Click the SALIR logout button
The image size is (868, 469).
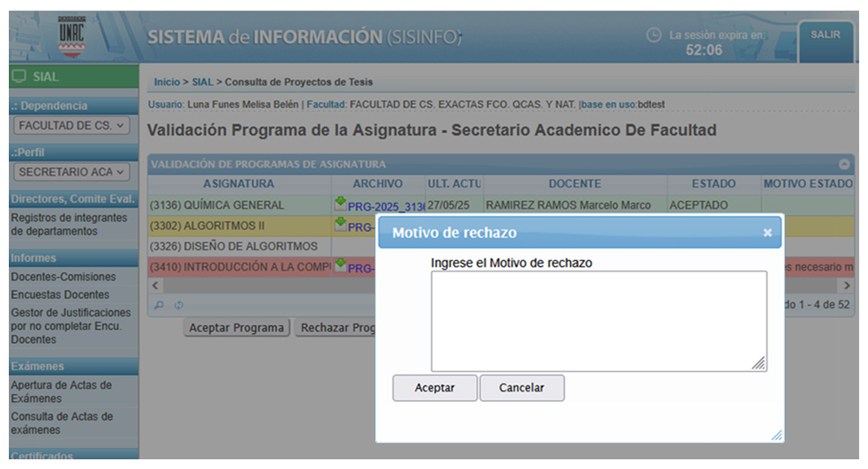coord(824,35)
